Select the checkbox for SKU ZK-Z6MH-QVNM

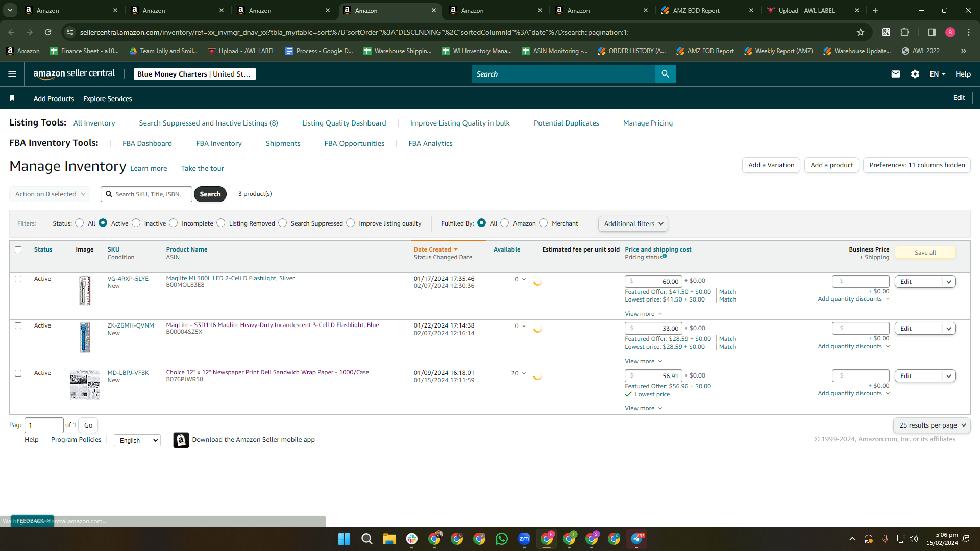(18, 325)
